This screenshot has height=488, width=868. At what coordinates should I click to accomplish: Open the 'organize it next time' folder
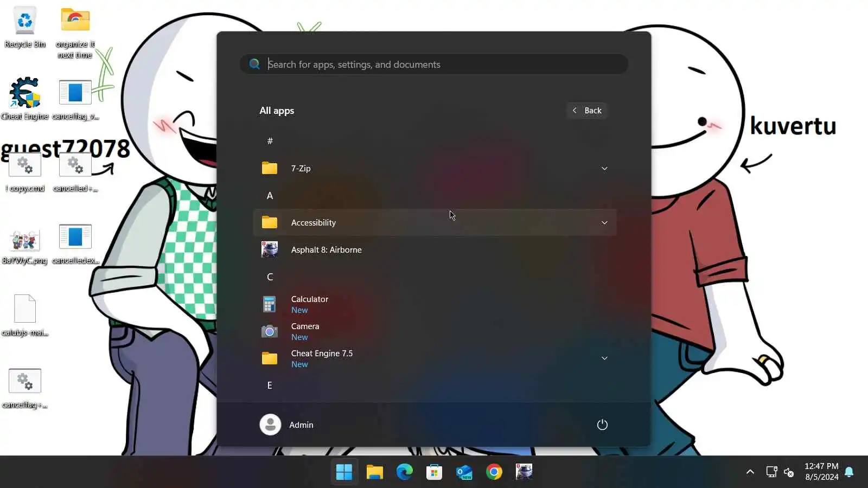75,31
